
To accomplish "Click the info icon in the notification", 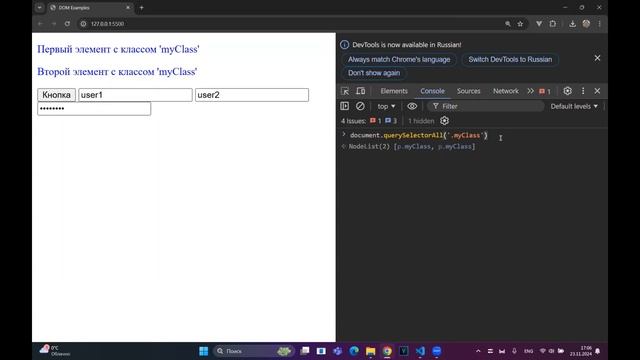I will 344,44.
